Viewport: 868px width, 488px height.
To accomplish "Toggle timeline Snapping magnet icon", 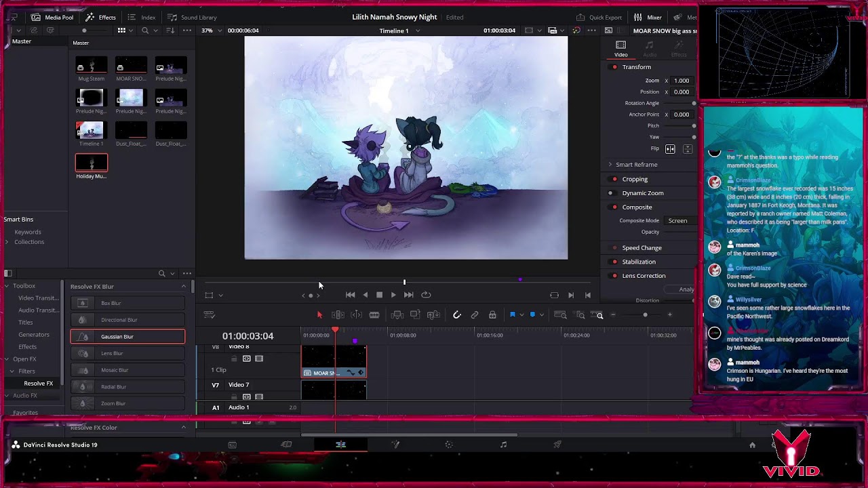I will 457,314.
